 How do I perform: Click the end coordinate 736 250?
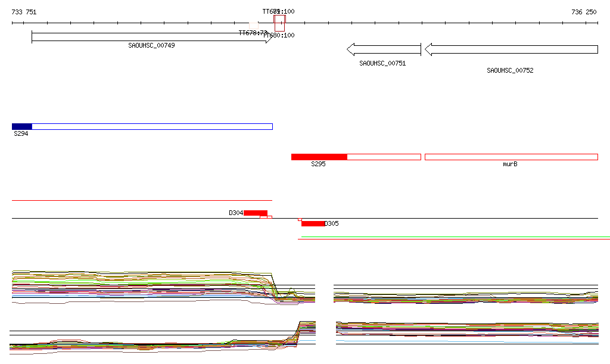(x=584, y=12)
